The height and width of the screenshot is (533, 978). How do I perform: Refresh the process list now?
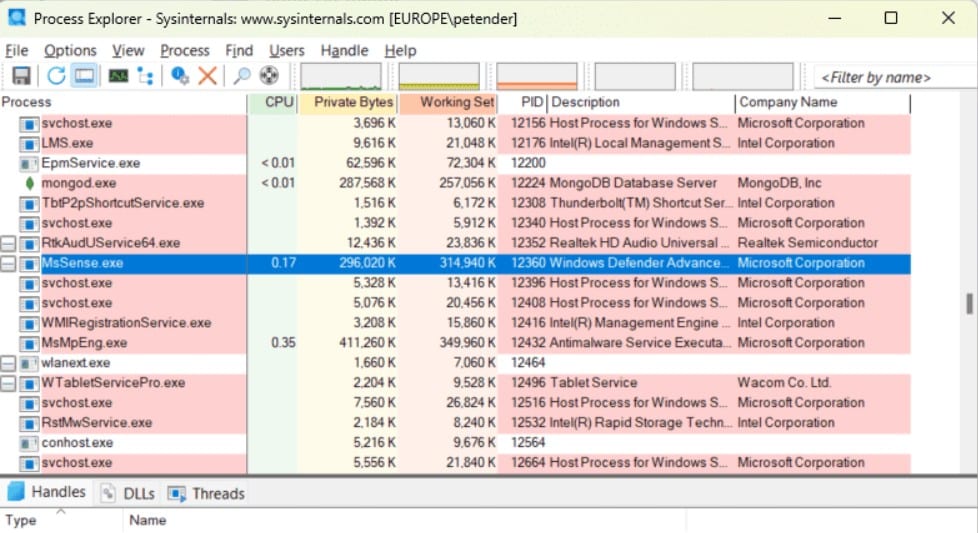[x=56, y=76]
